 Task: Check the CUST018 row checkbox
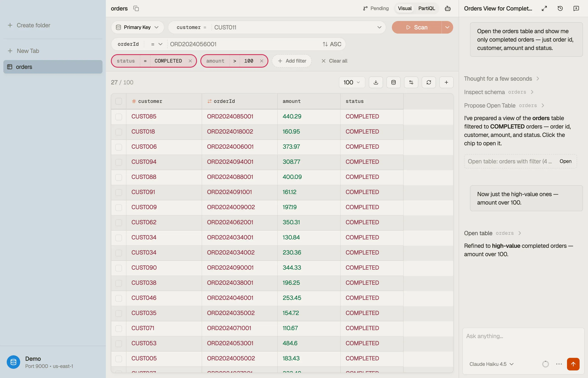pyautogui.click(x=118, y=132)
